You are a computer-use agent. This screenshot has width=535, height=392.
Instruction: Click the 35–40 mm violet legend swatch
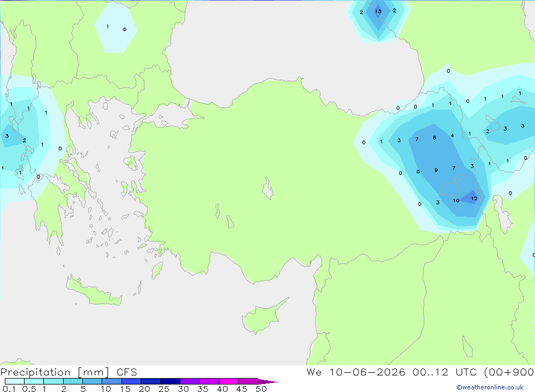tap(209, 381)
